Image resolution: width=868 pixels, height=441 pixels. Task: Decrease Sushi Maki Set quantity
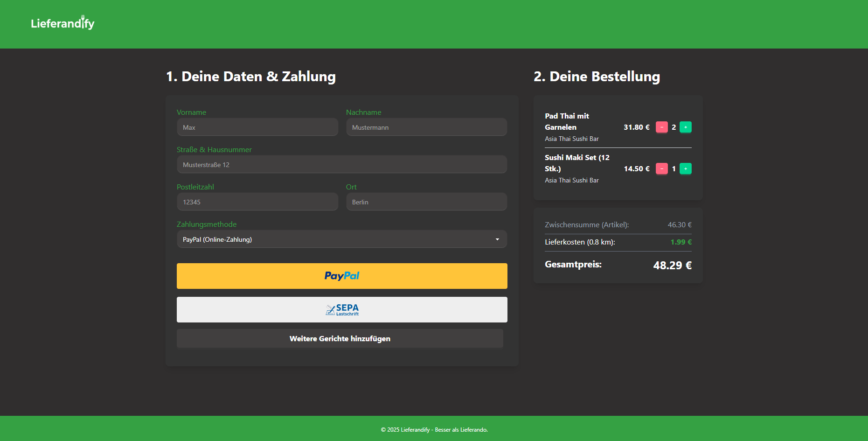[661, 168]
